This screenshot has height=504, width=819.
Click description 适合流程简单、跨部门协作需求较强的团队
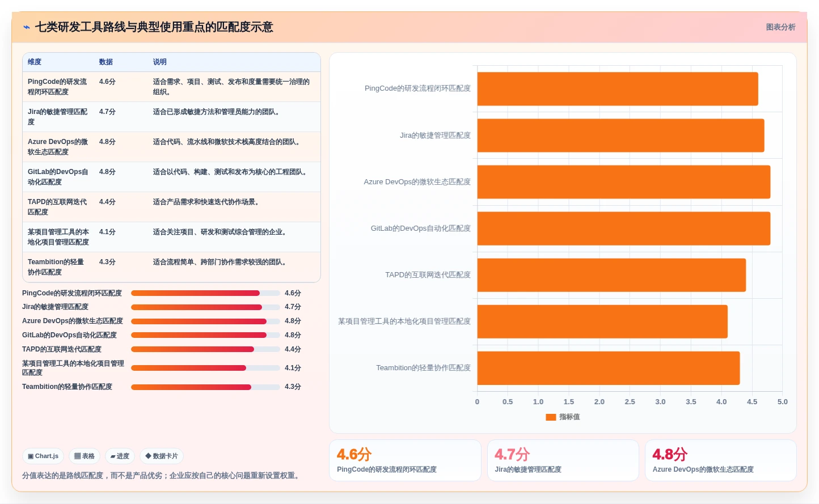(221, 262)
